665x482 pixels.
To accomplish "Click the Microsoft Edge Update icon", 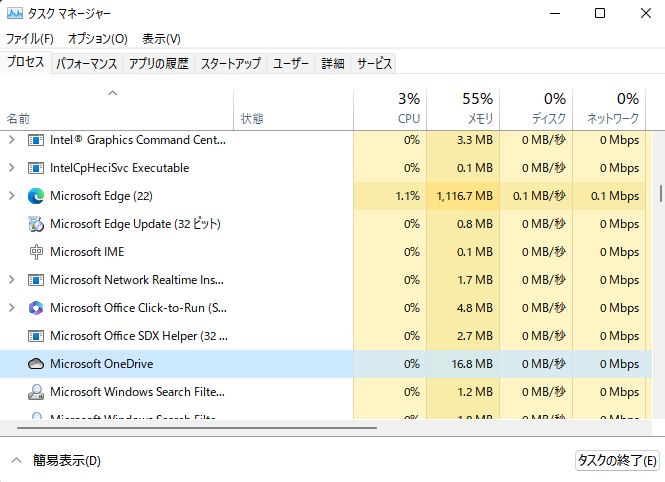I will pyautogui.click(x=36, y=224).
